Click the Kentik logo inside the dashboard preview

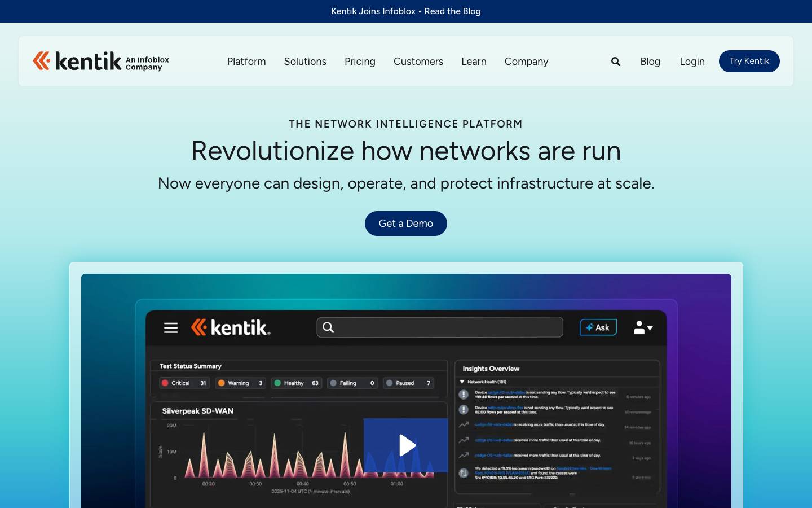pyautogui.click(x=231, y=327)
